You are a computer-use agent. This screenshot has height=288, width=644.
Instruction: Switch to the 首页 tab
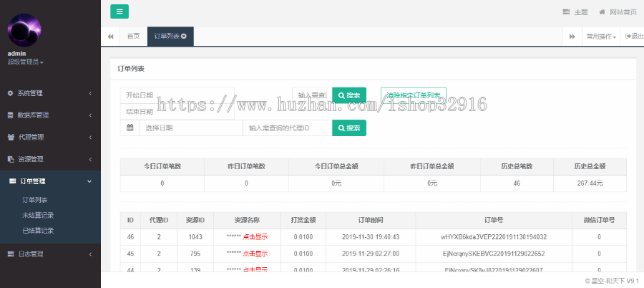point(133,36)
